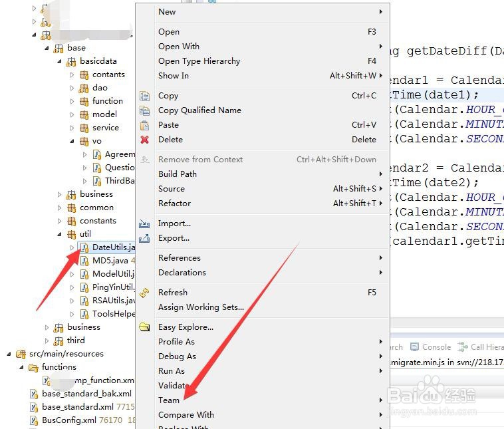Screen dimensions: 504x429
Task: Collapse the src/main/resources folder
Action: pos(9,355)
